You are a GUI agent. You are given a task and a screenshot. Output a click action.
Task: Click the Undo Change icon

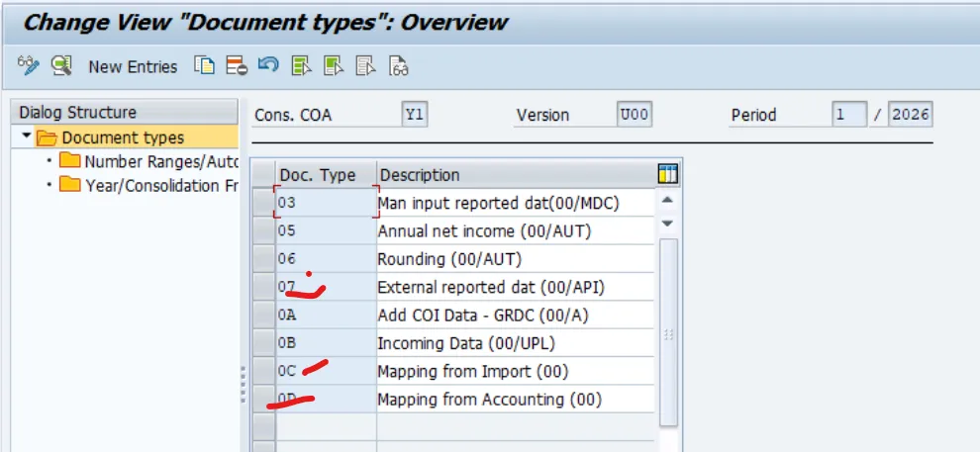pos(267,66)
